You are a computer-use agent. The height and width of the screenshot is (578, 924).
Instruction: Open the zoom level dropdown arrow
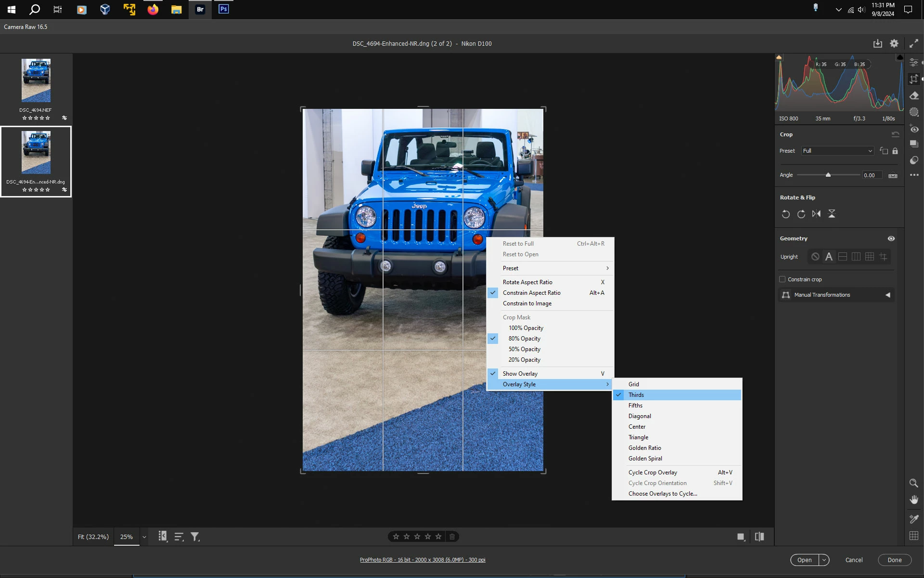144,537
